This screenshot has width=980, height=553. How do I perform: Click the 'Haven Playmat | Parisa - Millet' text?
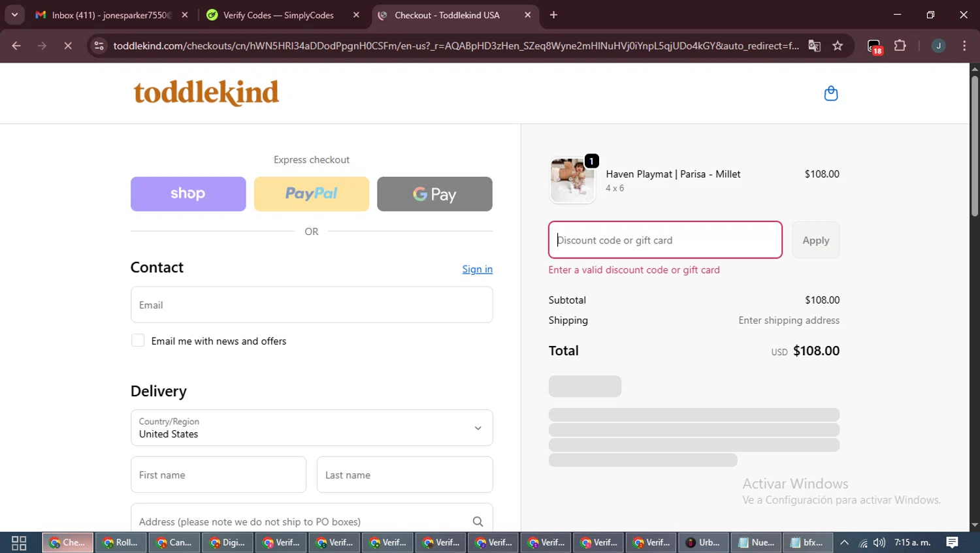pos(673,174)
